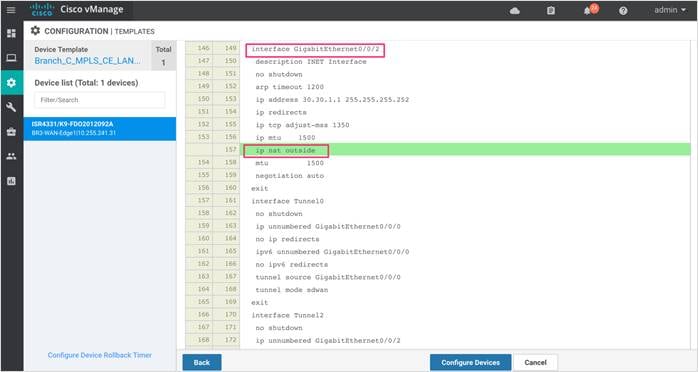Click 'interface Tunnel0' config line
Viewport: 698px width, 372px height.
tap(288, 201)
